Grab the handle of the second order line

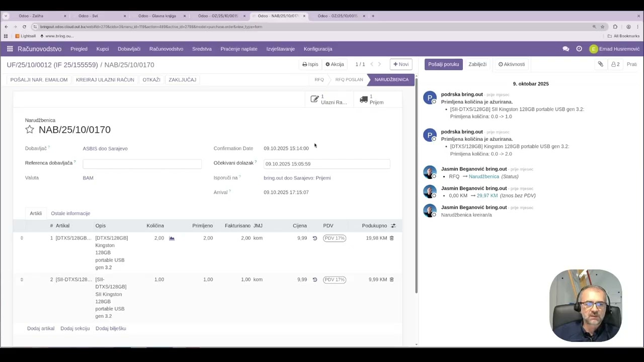point(22,280)
